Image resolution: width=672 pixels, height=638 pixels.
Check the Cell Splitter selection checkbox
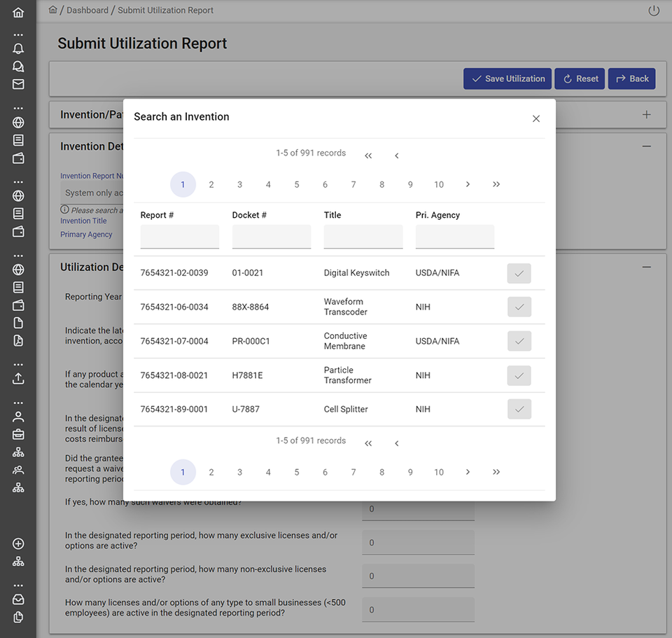coord(519,409)
